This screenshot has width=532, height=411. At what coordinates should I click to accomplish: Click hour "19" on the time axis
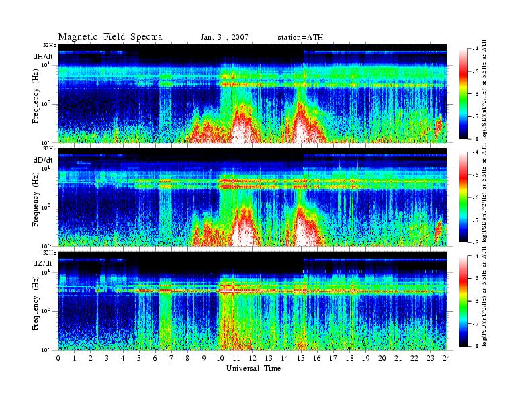click(365, 358)
